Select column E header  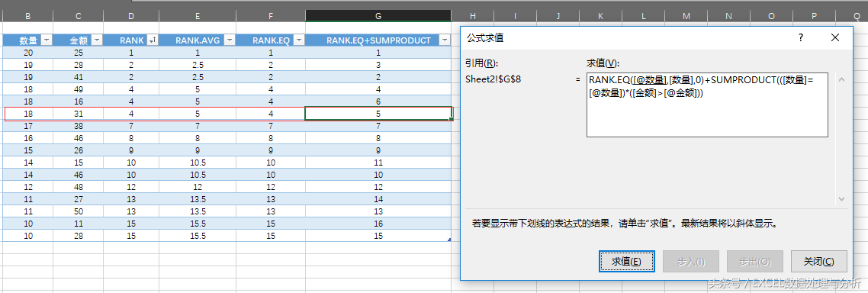coord(198,17)
